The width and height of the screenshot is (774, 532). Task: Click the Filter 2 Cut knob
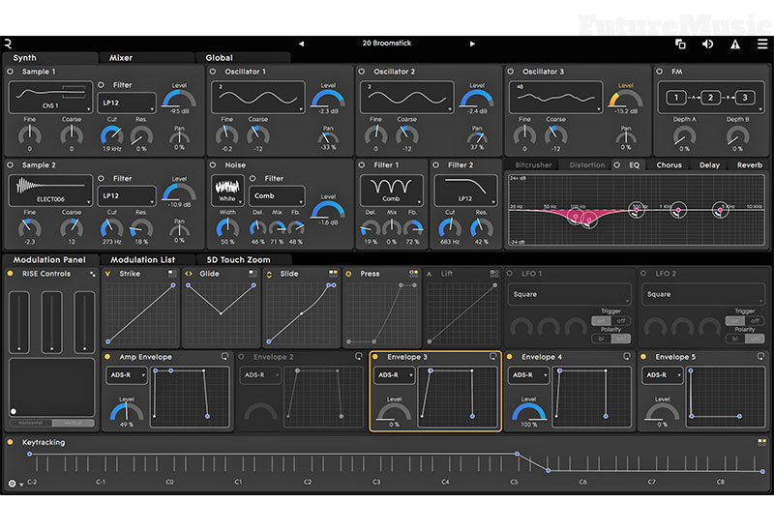[x=450, y=228]
